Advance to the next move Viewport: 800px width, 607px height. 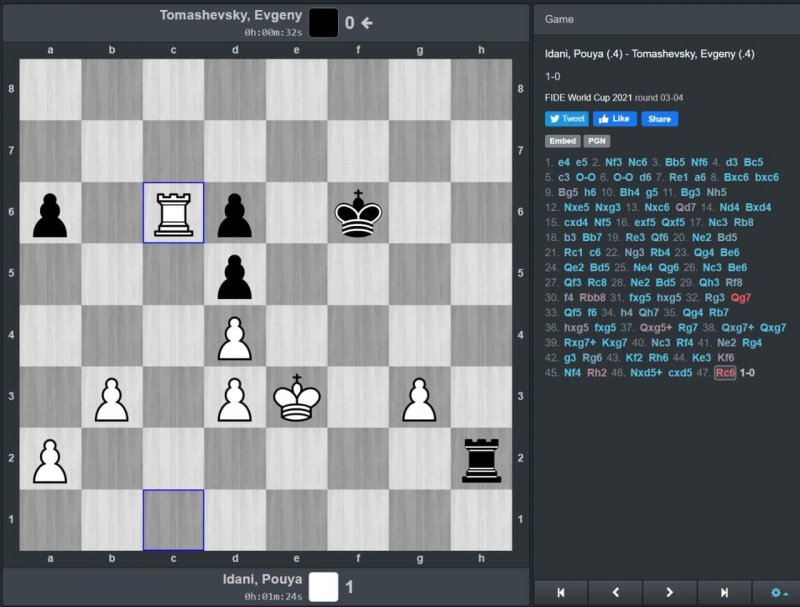tap(670, 592)
